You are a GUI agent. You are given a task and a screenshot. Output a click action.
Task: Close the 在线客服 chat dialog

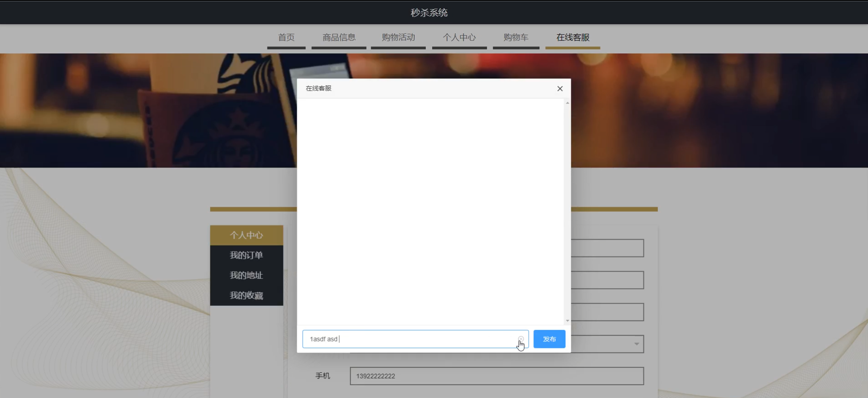pyautogui.click(x=560, y=89)
